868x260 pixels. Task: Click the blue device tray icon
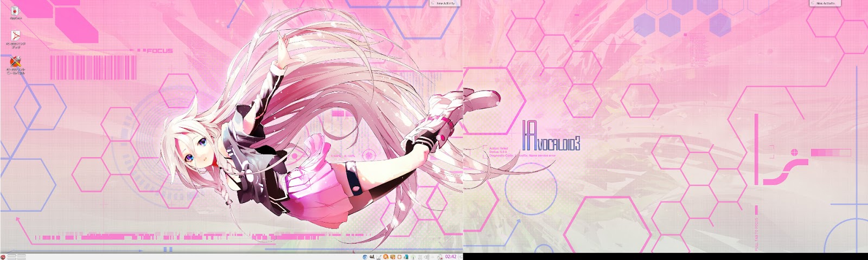click(x=406, y=257)
